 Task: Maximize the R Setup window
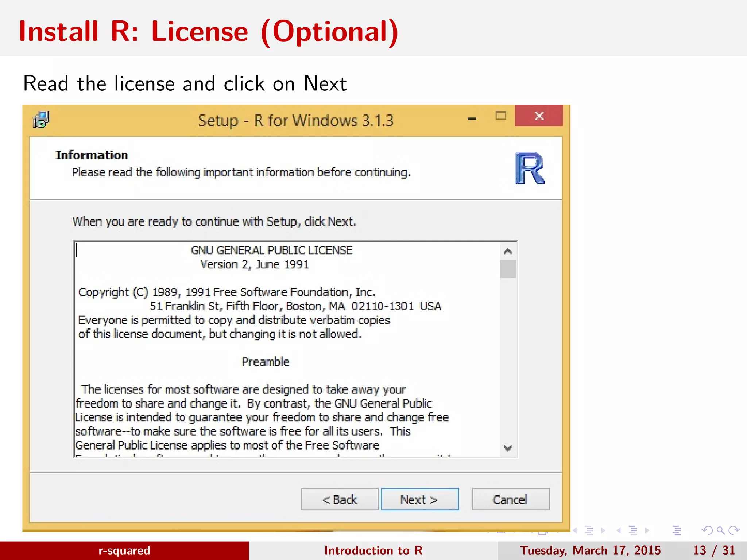(x=501, y=116)
